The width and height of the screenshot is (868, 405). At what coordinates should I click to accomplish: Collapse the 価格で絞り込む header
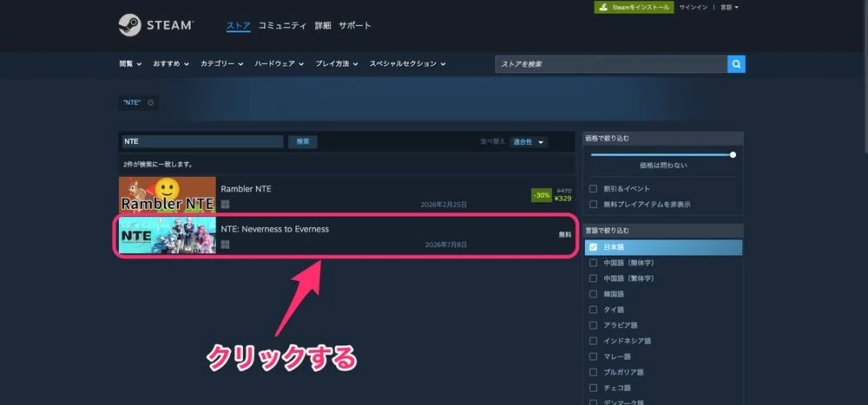coord(663,138)
